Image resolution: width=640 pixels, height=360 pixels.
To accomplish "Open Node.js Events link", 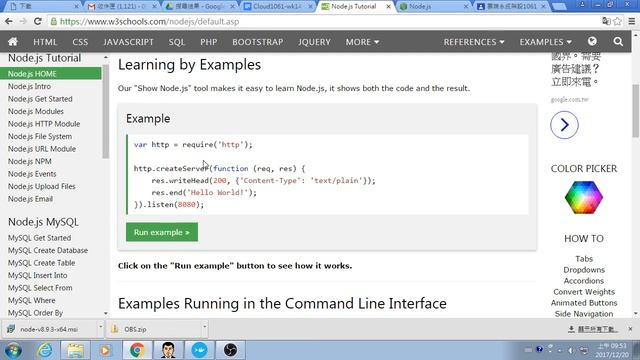I will (32, 173).
